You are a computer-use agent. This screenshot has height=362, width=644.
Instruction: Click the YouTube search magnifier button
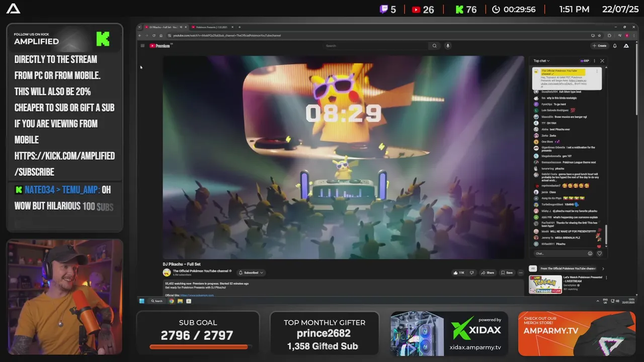pyautogui.click(x=435, y=46)
